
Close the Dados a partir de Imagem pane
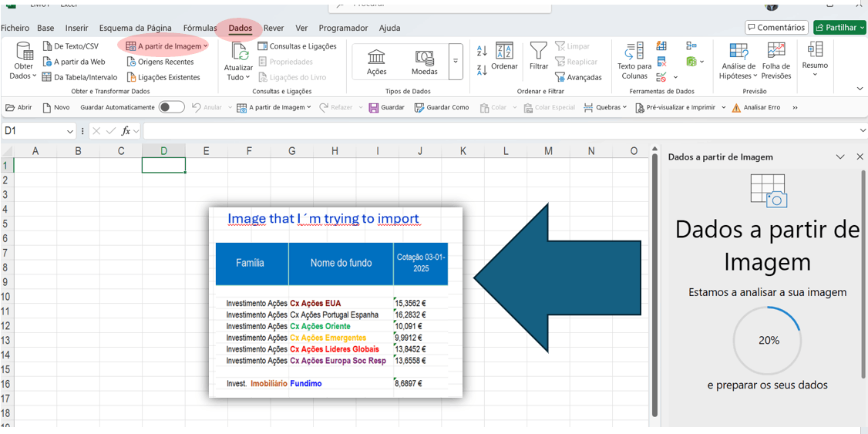coord(860,157)
